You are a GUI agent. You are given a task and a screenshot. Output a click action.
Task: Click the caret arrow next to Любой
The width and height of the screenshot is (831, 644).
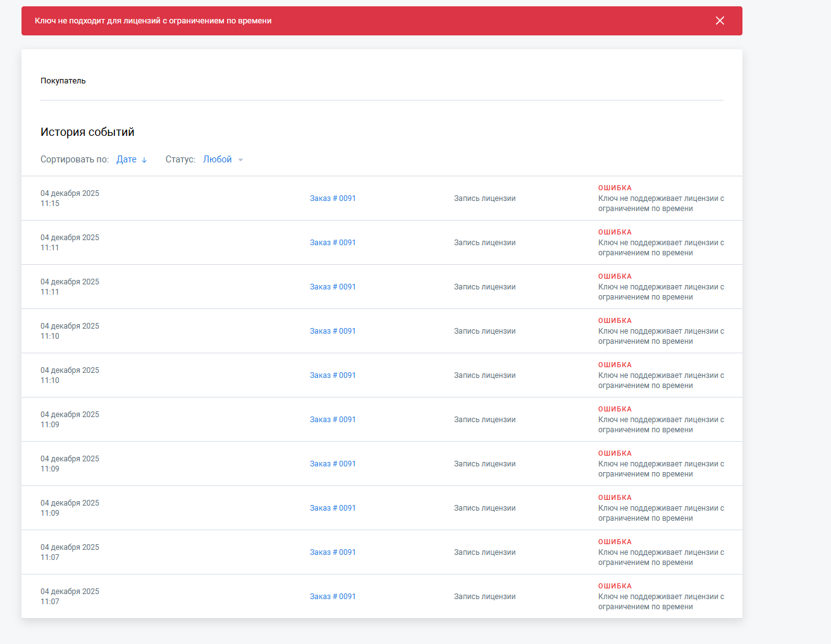[240, 160]
